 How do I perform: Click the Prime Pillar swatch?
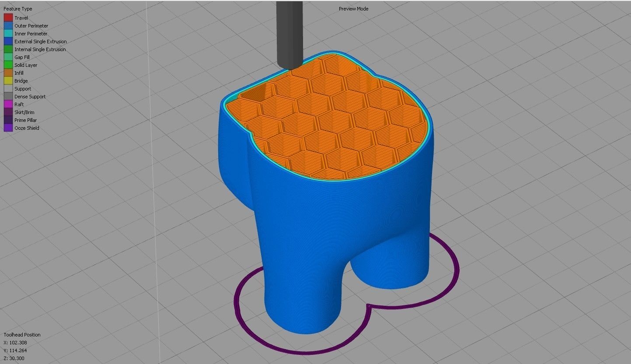8,120
